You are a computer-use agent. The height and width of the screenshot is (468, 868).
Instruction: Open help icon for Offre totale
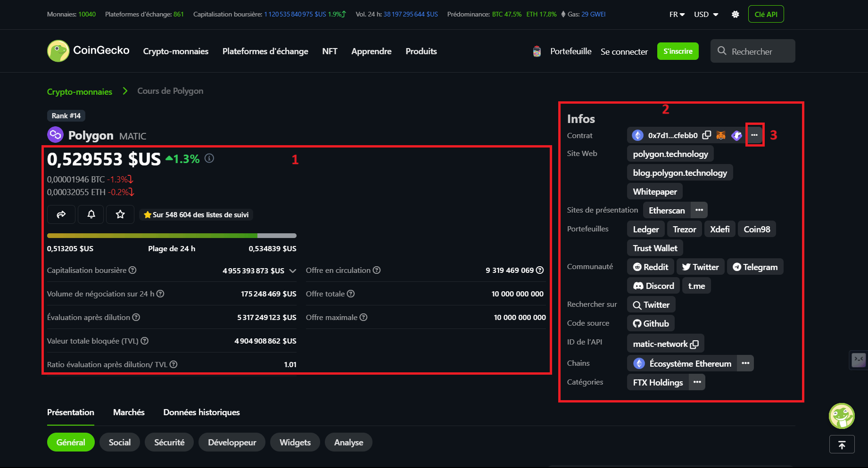click(351, 294)
